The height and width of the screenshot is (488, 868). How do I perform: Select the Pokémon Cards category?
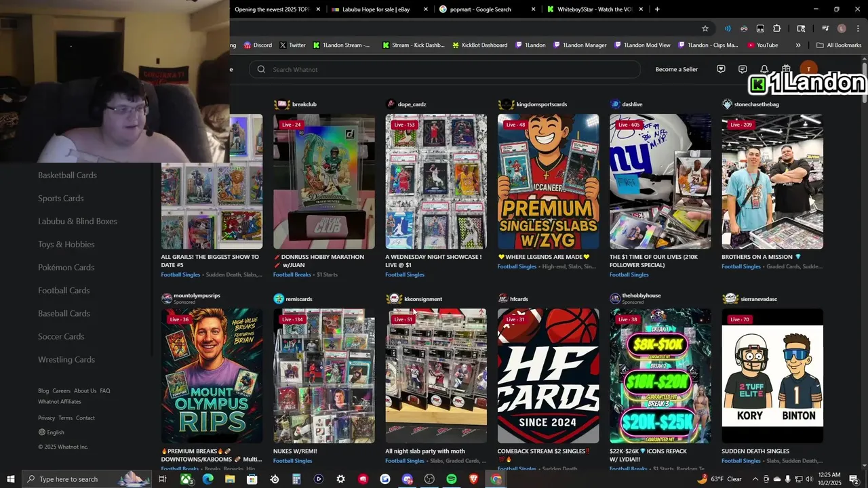click(x=66, y=267)
